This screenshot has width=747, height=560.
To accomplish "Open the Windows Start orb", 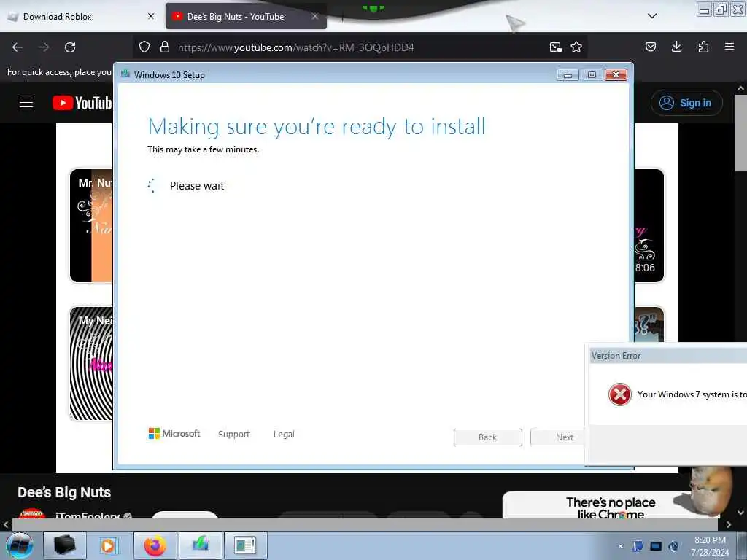I will click(20, 545).
